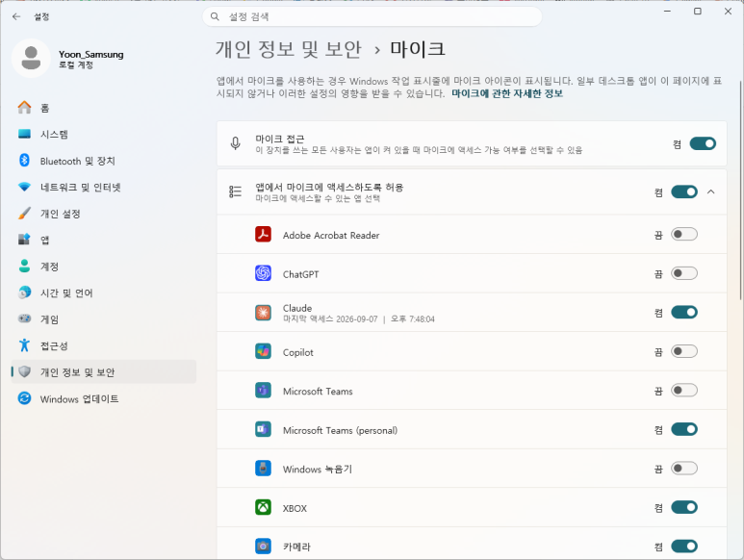Click the ChatGPT app icon

tap(264, 273)
